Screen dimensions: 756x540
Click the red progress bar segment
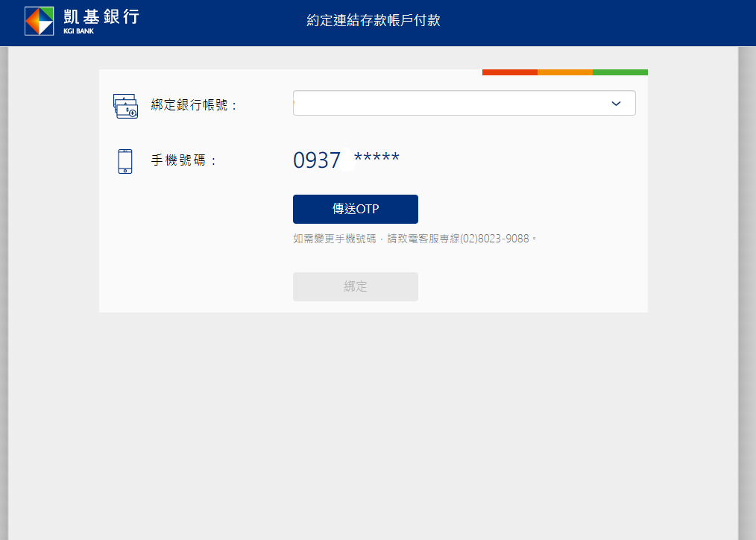pos(510,72)
